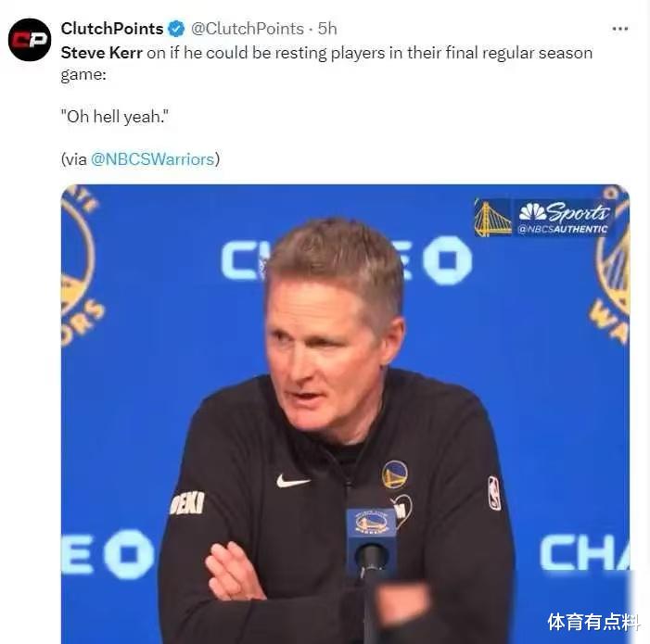
Task: Play the Steve Kerr press conference video
Action: (345, 413)
